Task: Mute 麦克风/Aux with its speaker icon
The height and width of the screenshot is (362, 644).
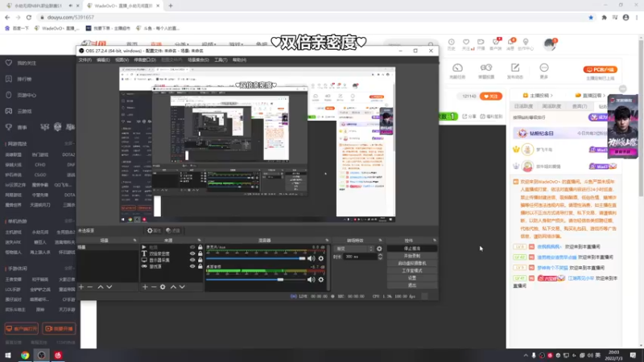Action: pos(312,258)
